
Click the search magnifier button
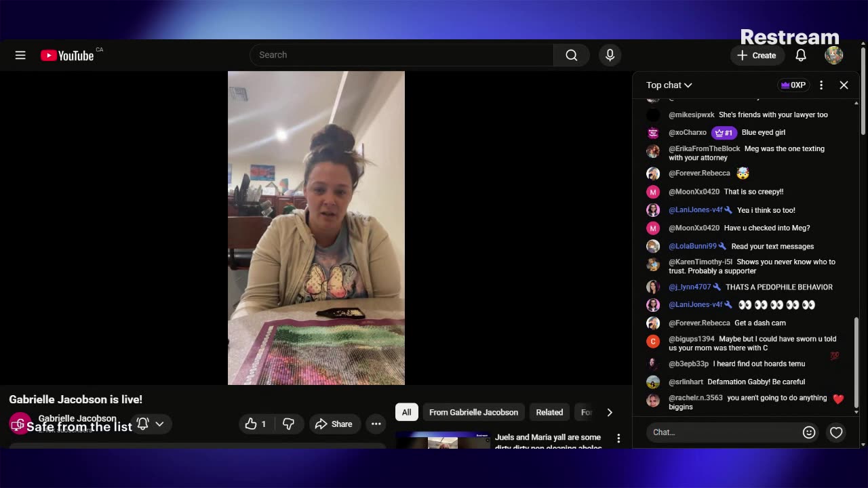click(x=572, y=55)
